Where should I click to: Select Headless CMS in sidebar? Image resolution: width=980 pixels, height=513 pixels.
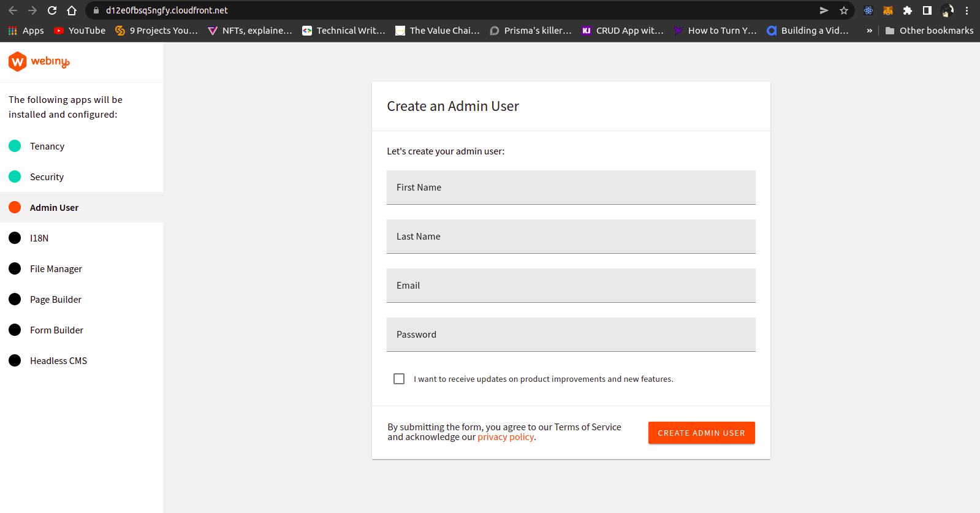point(58,361)
